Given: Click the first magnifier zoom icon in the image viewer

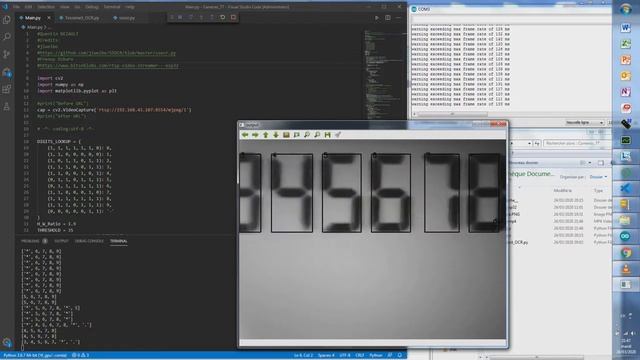Looking at the screenshot, I should coord(307,135).
